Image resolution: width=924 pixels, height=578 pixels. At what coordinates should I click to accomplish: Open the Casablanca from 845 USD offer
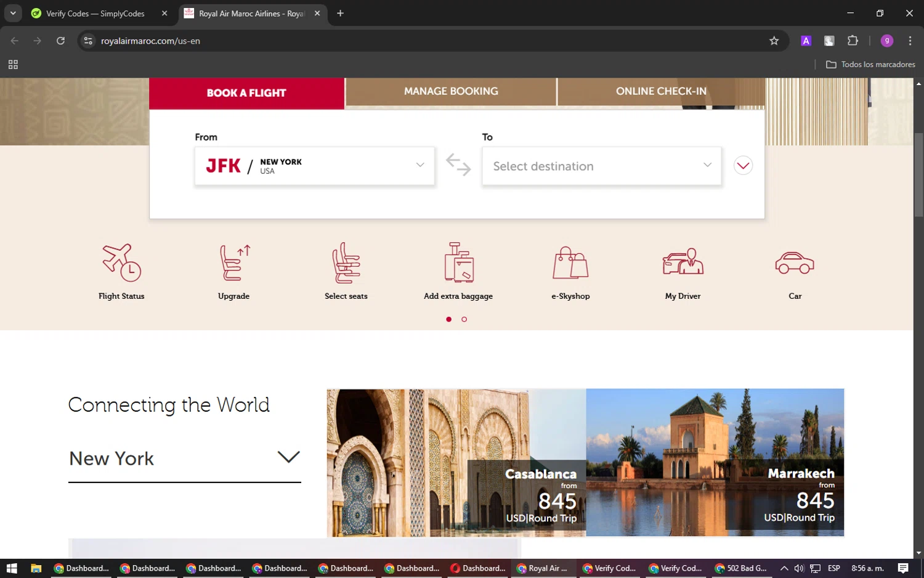pyautogui.click(x=456, y=462)
